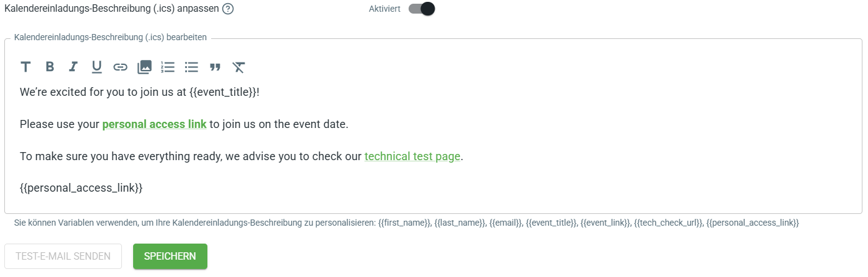Open the personal access link hyperlink

pyautogui.click(x=154, y=124)
